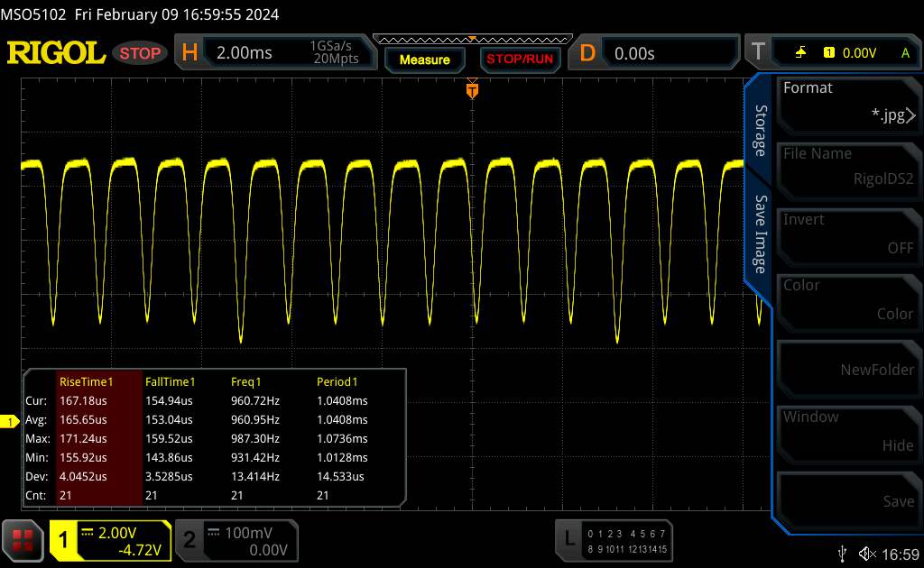This screenshot has width=924, height=568.
Task: Click the RIGOL logo
Action: 56,53
